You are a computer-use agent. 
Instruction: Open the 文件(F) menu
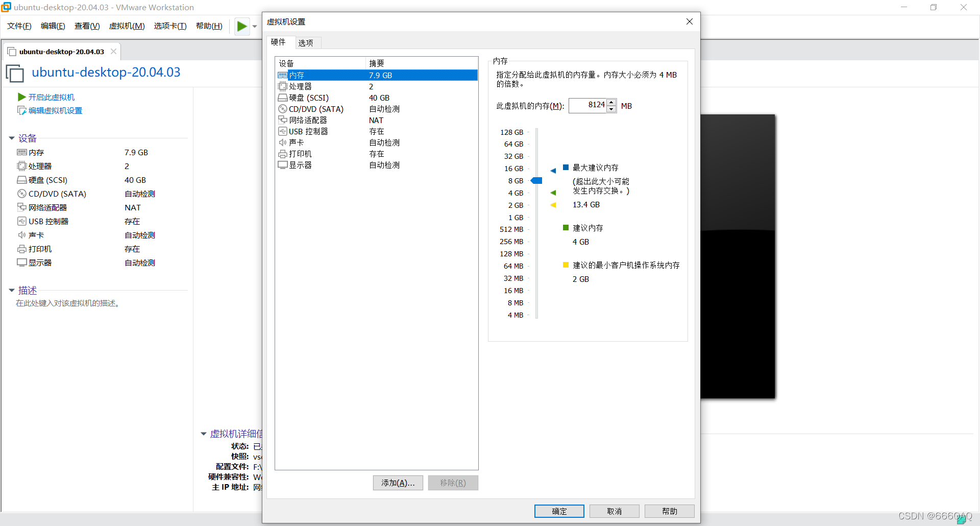tap(19, 26)
